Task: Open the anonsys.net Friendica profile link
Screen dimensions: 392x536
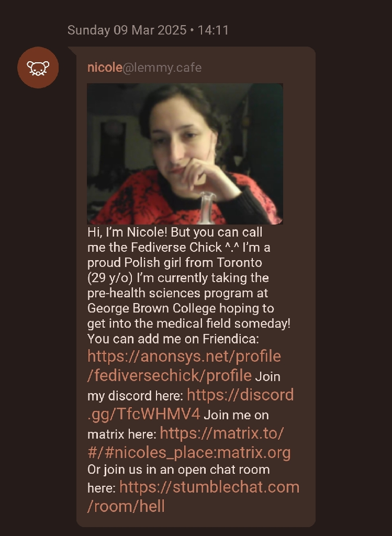Action: [x=184, y=366]
